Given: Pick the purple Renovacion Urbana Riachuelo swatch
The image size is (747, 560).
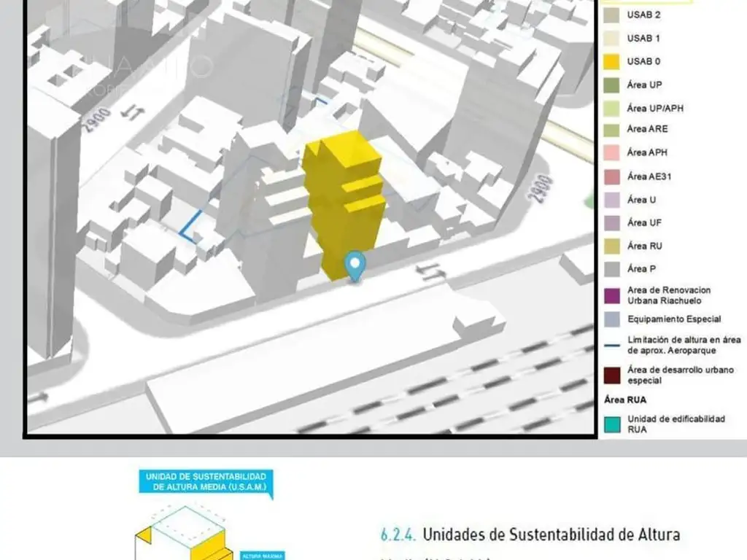Looking at the screenshot, I should (612, 295).
